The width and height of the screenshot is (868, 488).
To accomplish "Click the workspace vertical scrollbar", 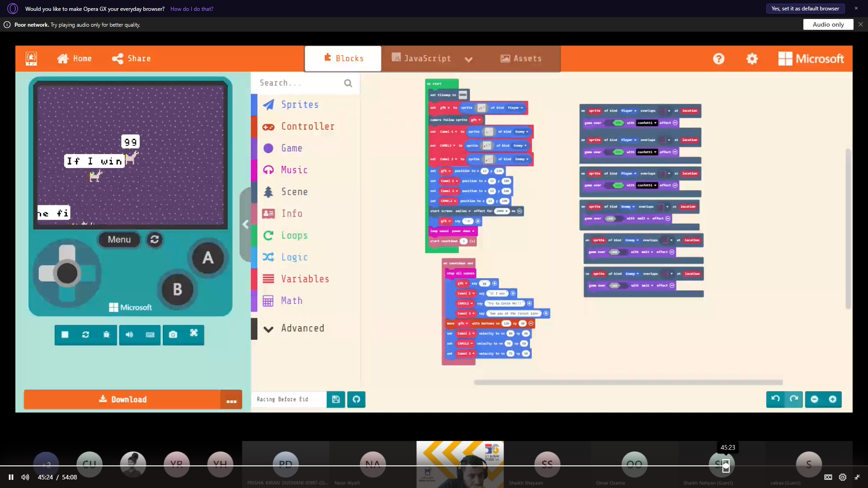I will point(848,228).
